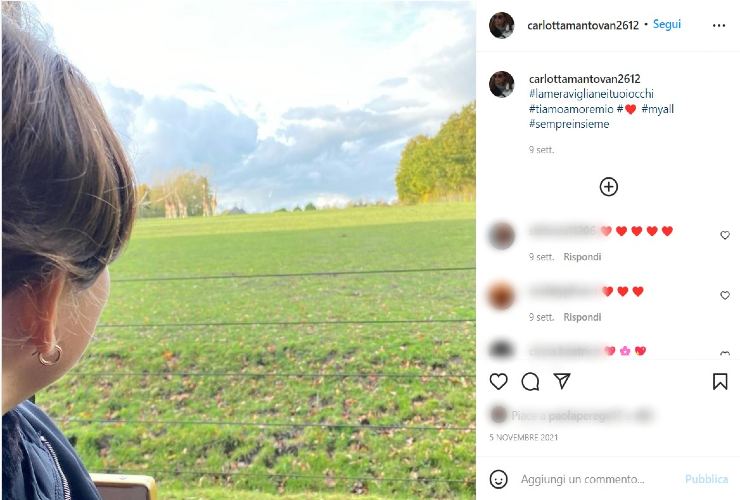The height and width of the screenshot is (500, 740).
Task: Open the meadow photo of the post
Action: click(x=239, y=250)
